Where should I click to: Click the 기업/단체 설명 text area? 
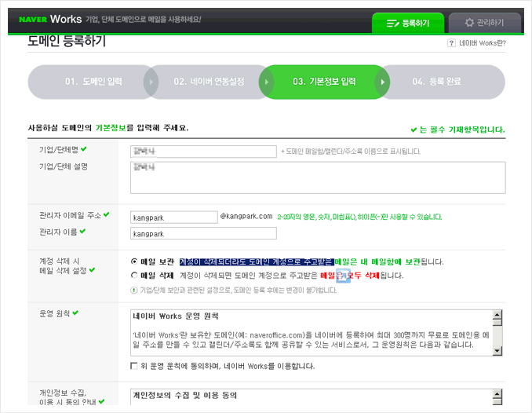[318, 177]
